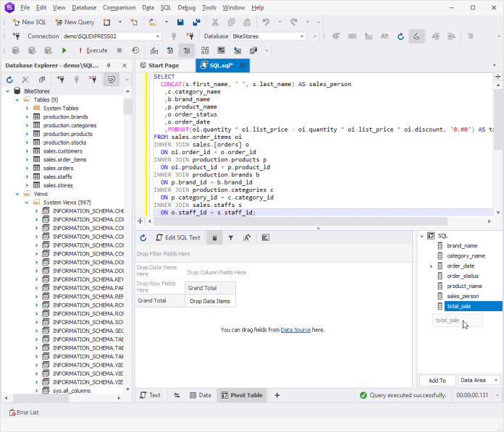Open the Data Area dropdown
The width and height of the screenshot is (504, 432).
[x=495, y=380]
